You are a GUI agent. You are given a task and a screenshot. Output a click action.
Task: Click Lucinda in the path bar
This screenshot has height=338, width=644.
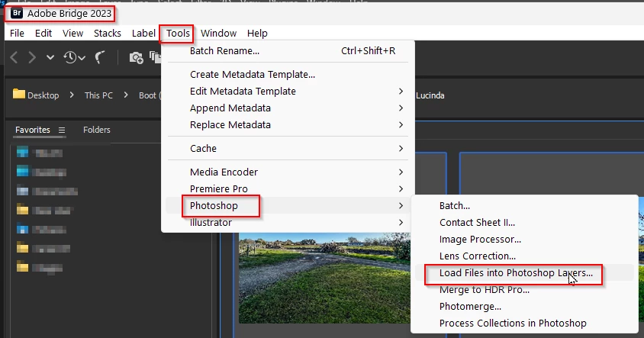tap(430, 95)
